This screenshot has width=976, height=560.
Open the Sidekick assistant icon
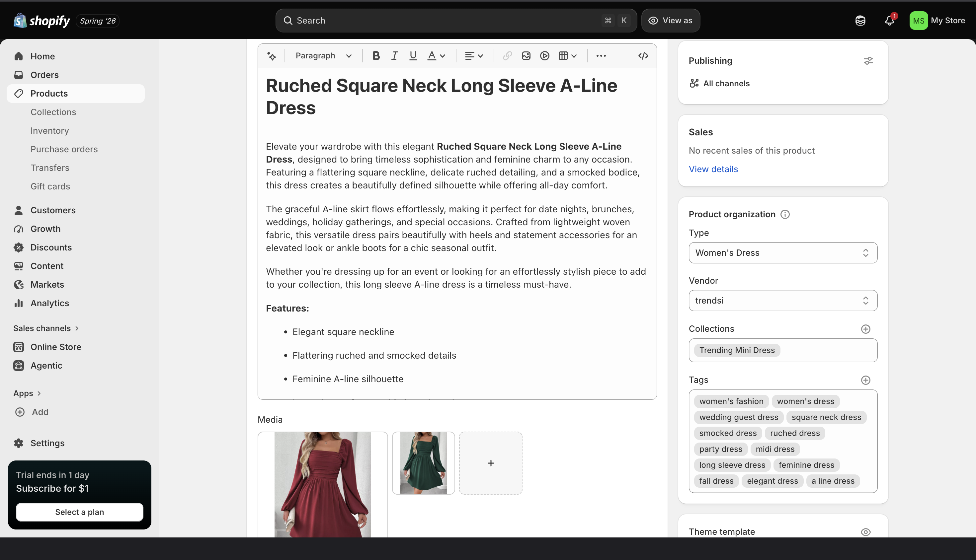pyautogui.click(x=860, y=20)
